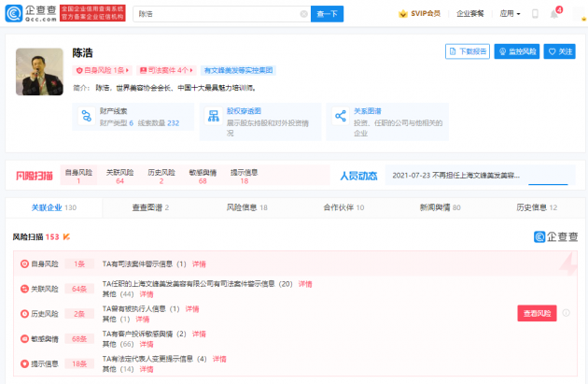Image resolution: width=588 pixels, height=384 pixels.
Task: Click the 股权穿透图 title link
Action: point(244,111)
